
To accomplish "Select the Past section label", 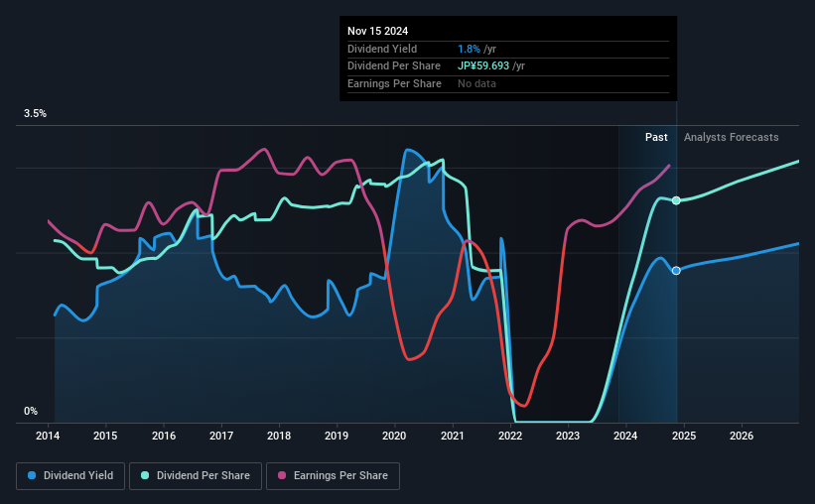I will coord(656,137).
